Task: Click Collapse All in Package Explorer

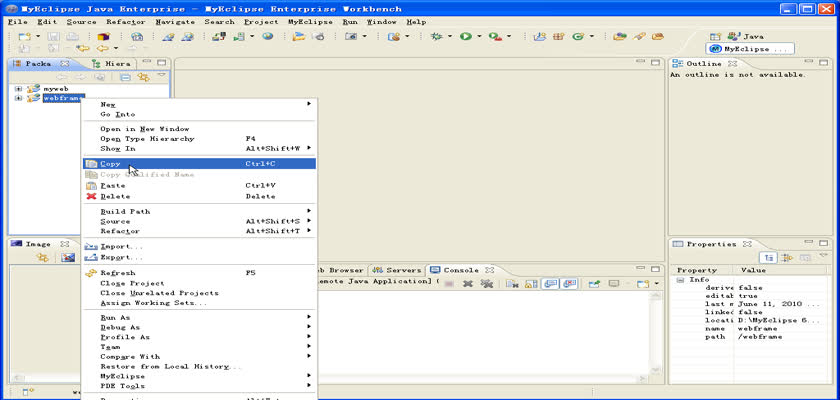Action: pos(125,77)
